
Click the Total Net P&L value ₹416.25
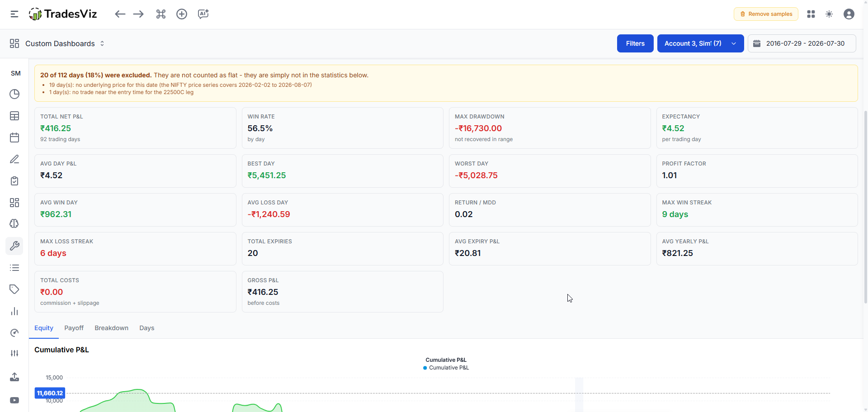[x=56, y=128]
